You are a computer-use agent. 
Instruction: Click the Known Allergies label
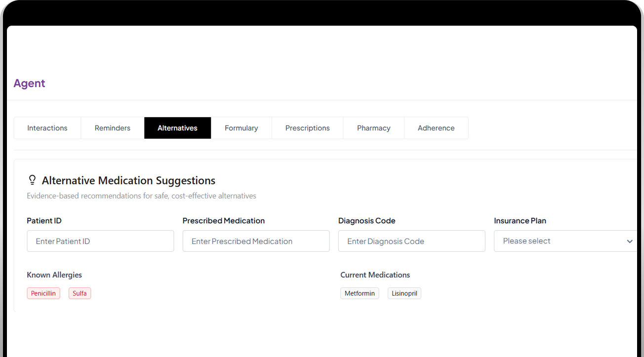pyautogui.click(x=54, y=275)
